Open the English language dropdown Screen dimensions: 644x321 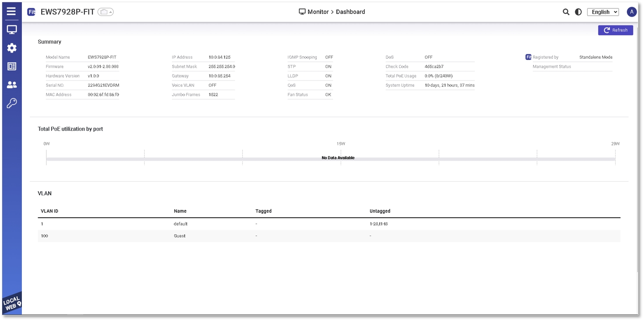pyautogui.click(x=603, y=12)
